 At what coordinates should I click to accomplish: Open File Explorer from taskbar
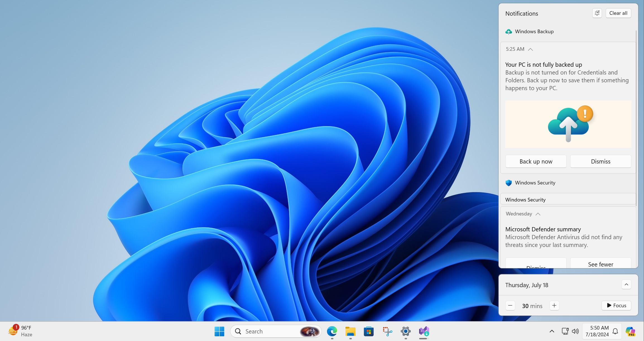pyautogui.click(x=350, y=332)
